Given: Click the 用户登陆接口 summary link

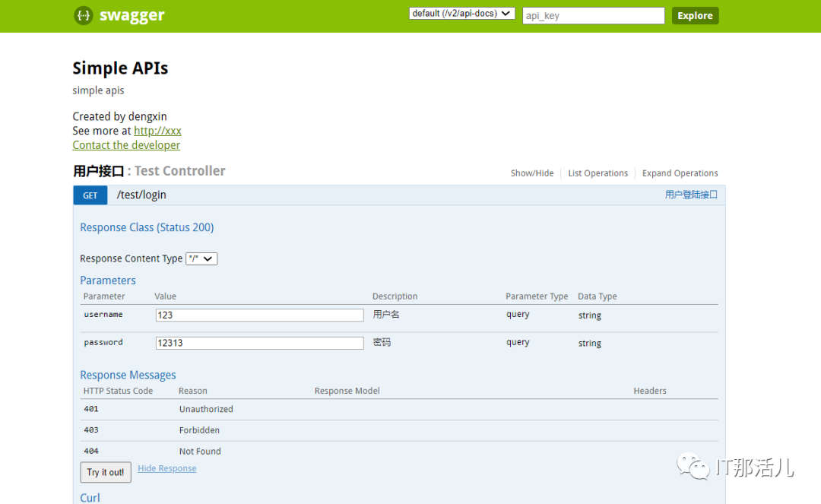Looking at the screenshot, I should point(690,195).
